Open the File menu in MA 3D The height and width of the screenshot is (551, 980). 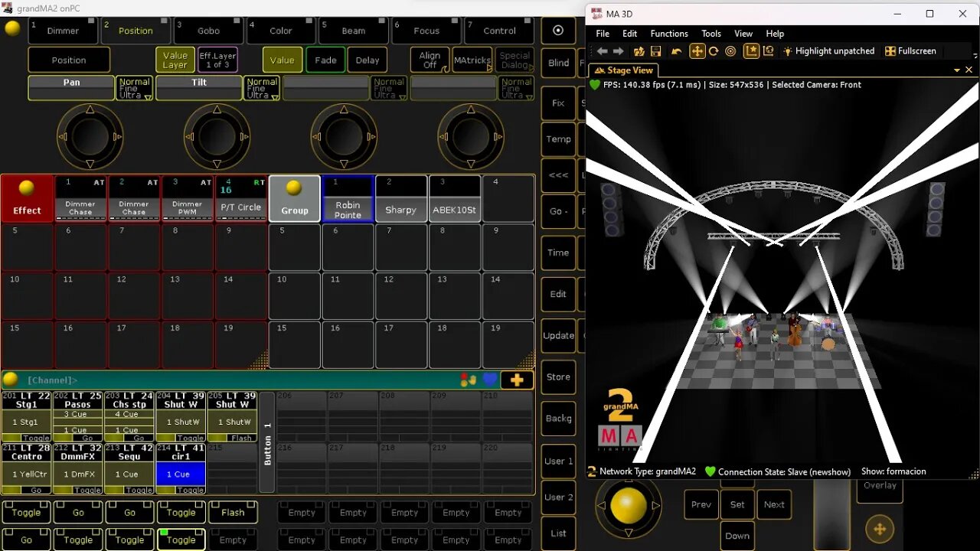click(x=603, y=34)
